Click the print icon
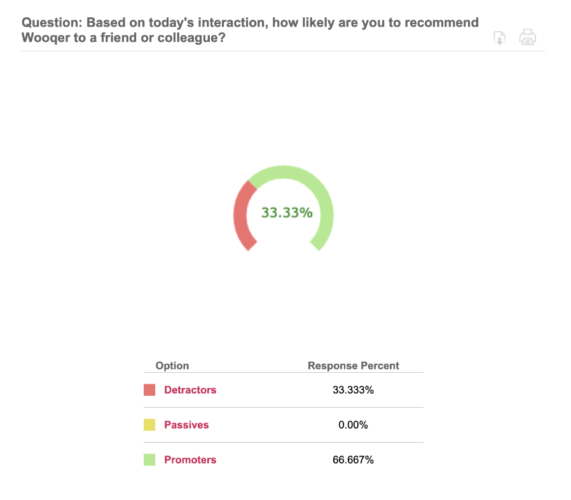This screenshot has height=500, width=571. [x=527, y=37]
